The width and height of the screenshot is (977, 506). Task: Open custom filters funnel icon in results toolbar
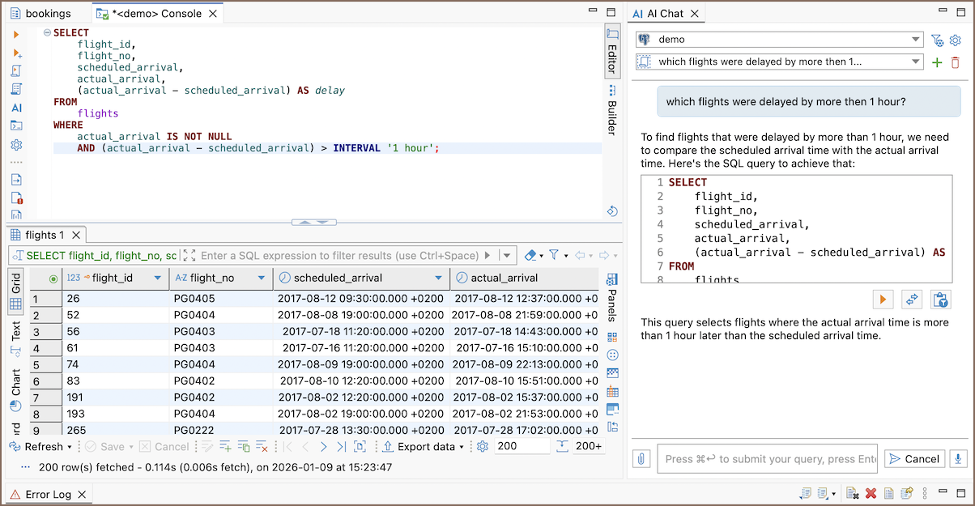tap(553, 255)
